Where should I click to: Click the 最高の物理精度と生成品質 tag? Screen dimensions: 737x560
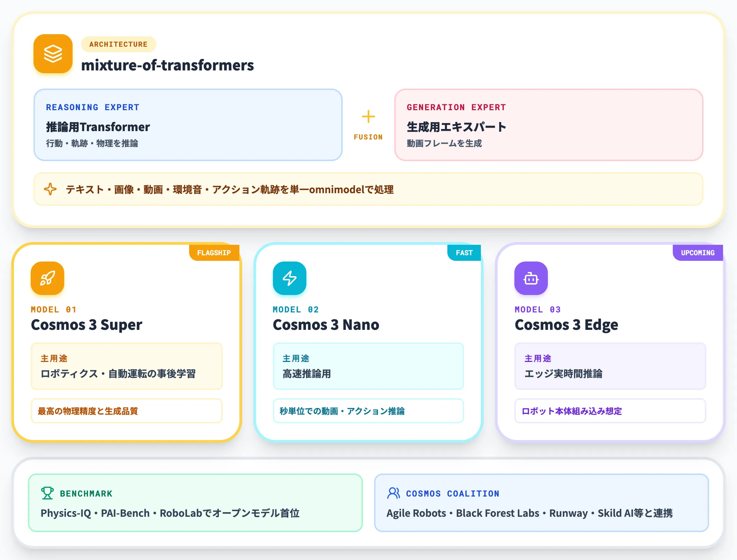(127, 411)
